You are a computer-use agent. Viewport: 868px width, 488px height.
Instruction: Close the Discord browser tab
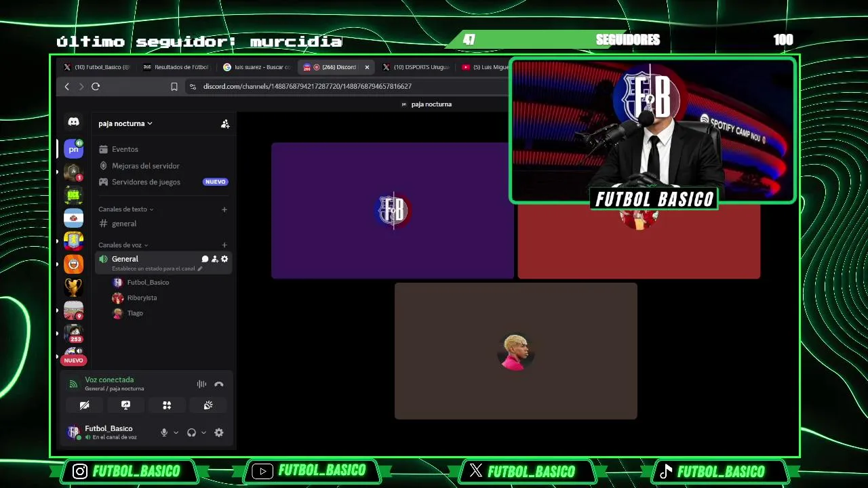pos(367,67)
